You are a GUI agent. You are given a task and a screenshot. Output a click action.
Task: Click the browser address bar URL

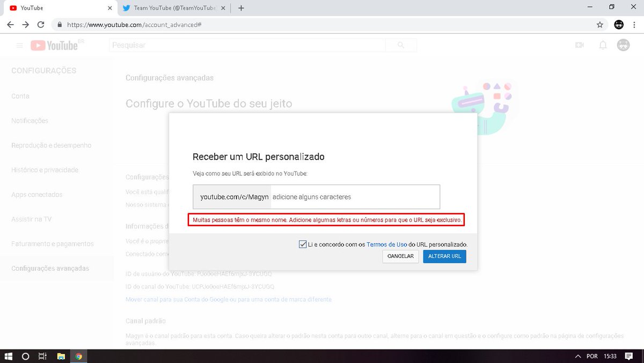pos(134,25)
